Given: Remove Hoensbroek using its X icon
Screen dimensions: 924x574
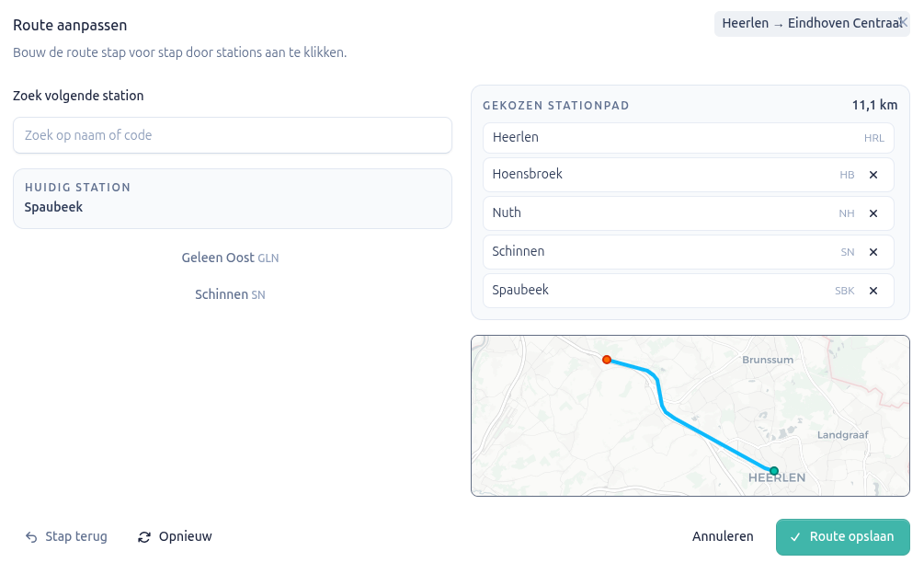Looking at the screenshot, I should pos(873,175).
